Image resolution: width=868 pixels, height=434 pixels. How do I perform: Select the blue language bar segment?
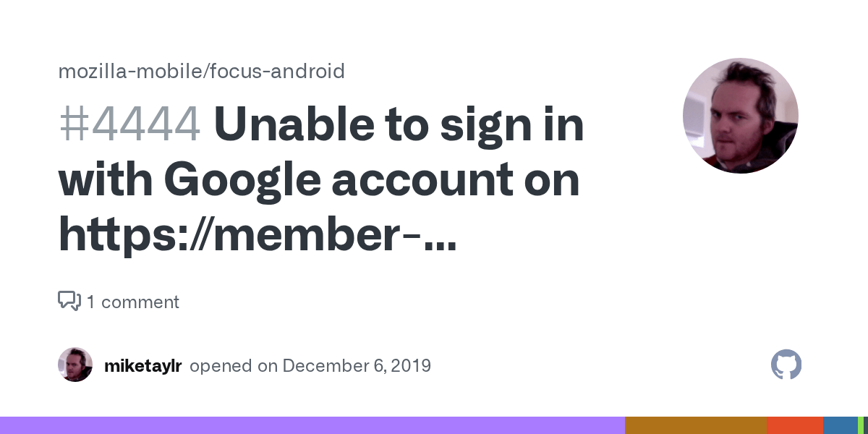[840, 425]
